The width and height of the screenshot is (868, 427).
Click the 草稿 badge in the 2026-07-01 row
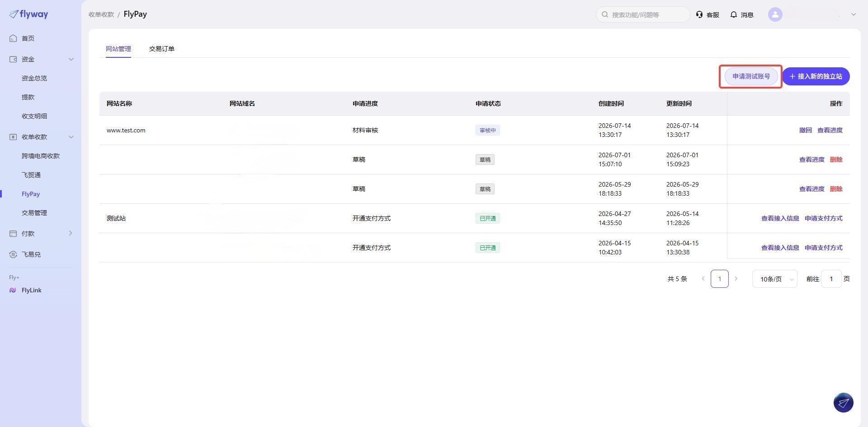coord(485,160)
